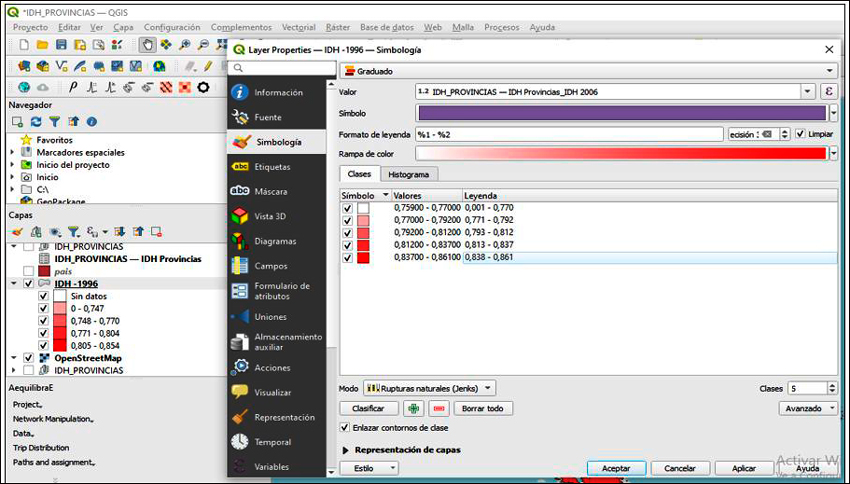
Task: Open the Graduado renderer type dropdown
Action: (588, 71)
